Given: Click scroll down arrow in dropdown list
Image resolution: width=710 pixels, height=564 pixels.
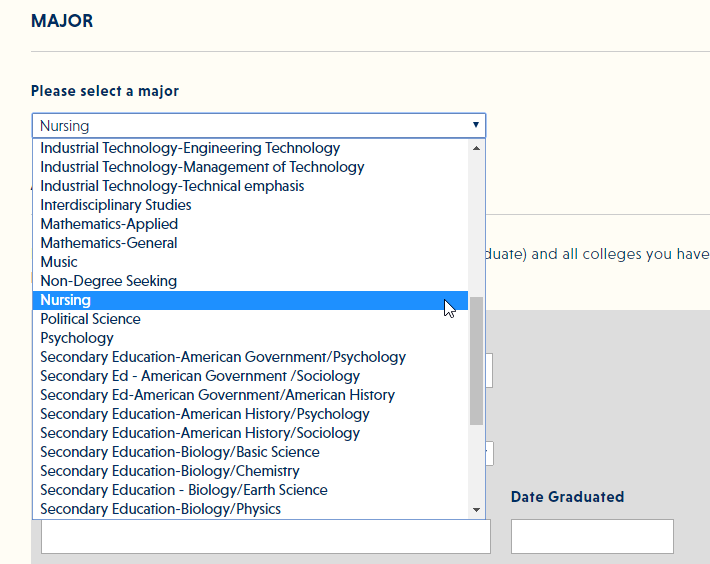Looking at the screenshot, I should coord(476,510).
